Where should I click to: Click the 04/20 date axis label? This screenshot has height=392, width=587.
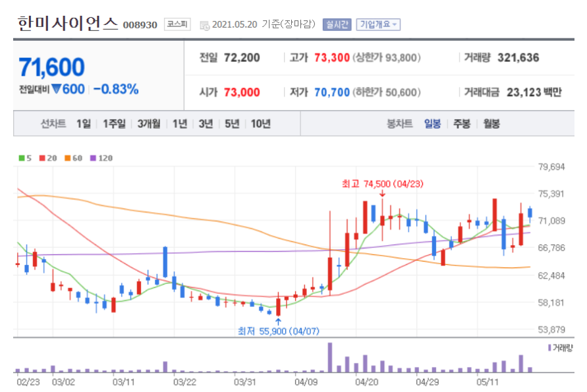[x=366, y=382]
